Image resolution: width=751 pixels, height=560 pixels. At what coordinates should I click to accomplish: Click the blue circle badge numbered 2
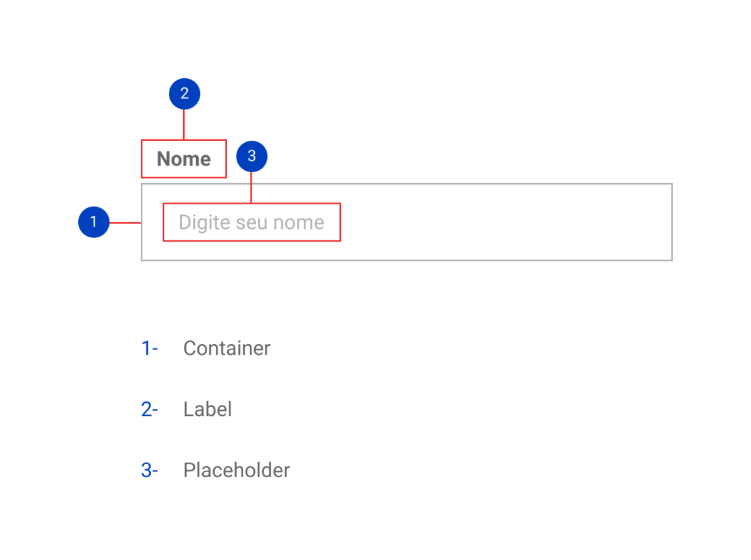[x=184, y=93]
